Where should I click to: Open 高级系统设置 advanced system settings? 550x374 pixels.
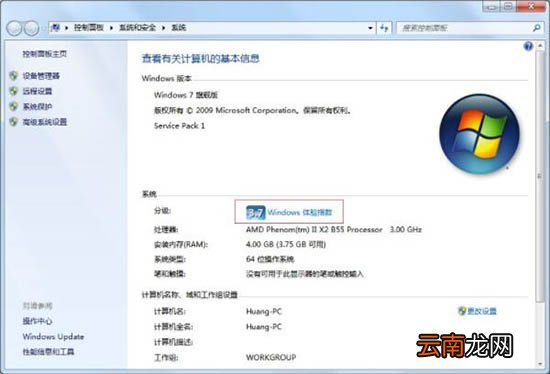pos(45,122)
